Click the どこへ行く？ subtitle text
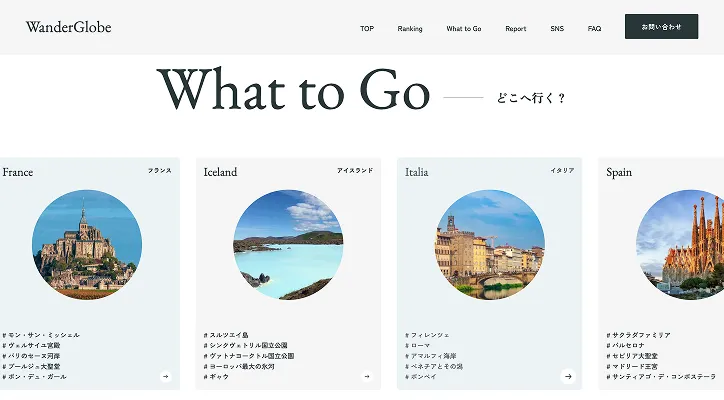Viewport: 724px width, 400px height. click(x=531, y=98)
